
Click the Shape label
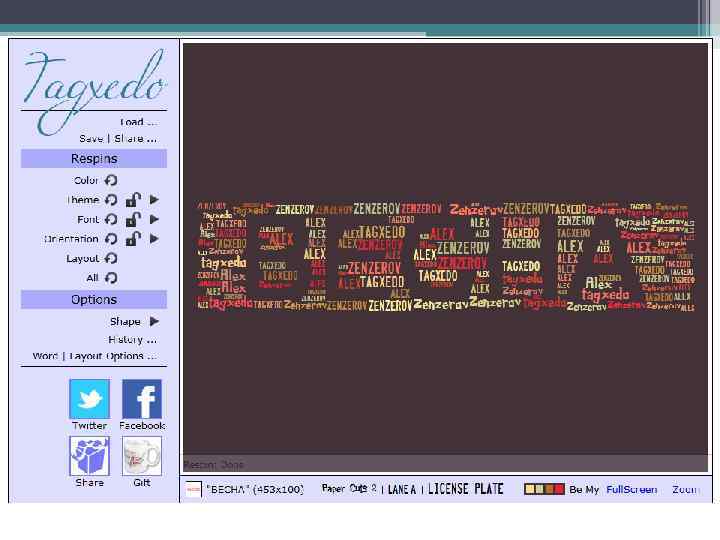point(125,321)
